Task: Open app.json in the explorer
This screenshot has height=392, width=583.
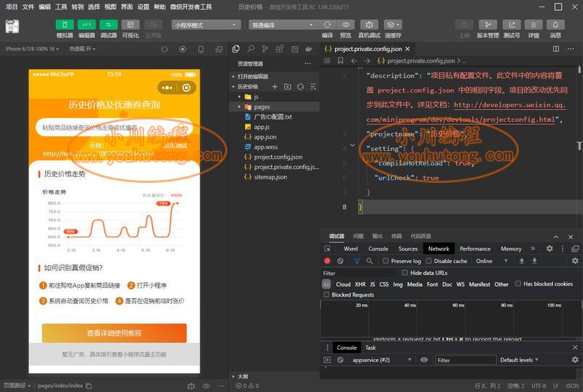Action: [x=265, y=137]
